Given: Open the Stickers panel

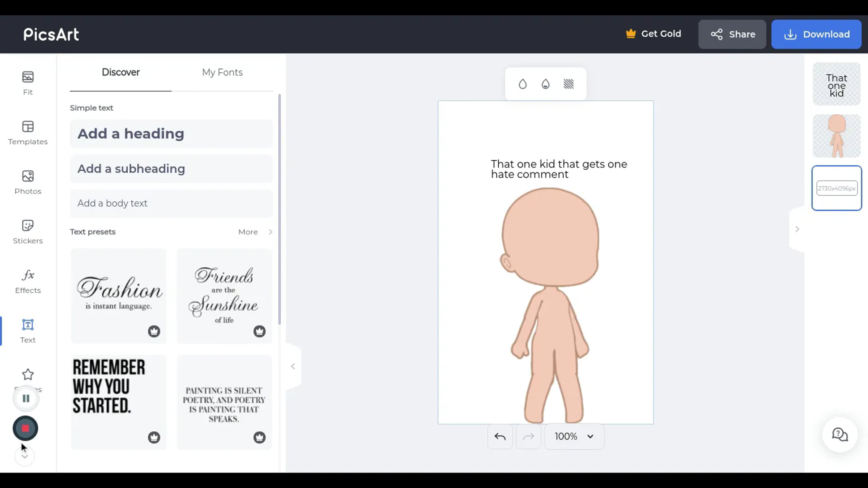Looking at the screenshot, I should 28,232.
